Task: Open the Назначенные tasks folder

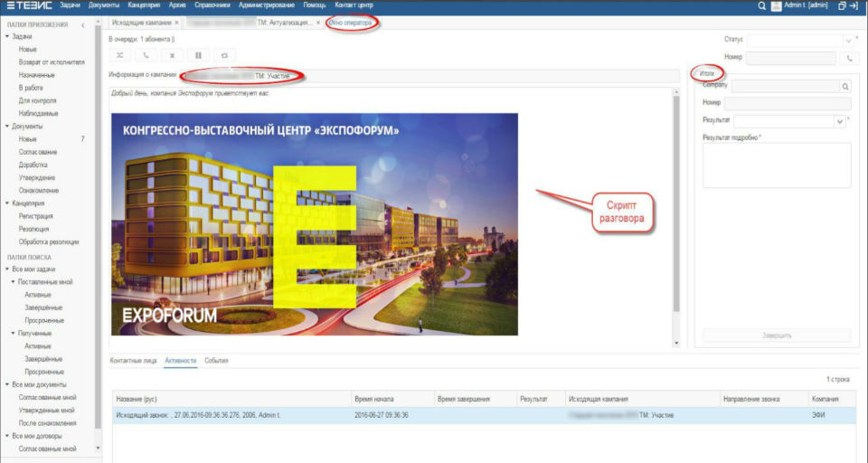Action: (x=36, y=75)
